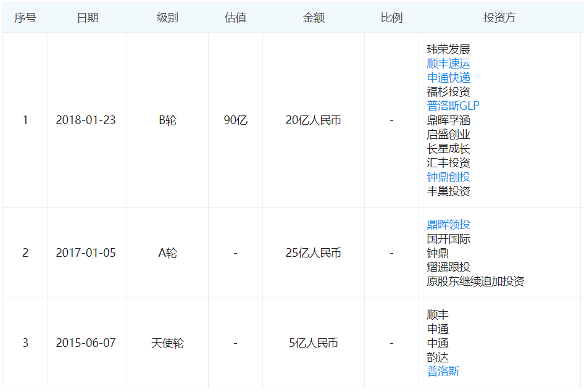Image resolution: width=584 pixels, height=392 pixels.
Task: Select the 5亿人民币 amount cell
Action: pyautogui.click(x=314, y=343)
